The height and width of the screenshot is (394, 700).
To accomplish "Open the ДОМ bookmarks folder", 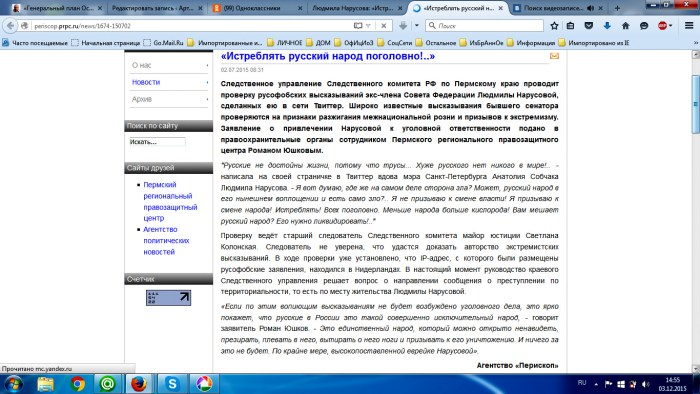I will click(318, 43).
